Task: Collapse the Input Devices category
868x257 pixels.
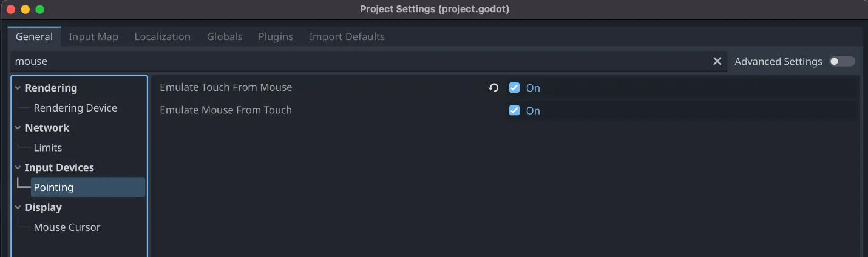Action: pos(18,168)
